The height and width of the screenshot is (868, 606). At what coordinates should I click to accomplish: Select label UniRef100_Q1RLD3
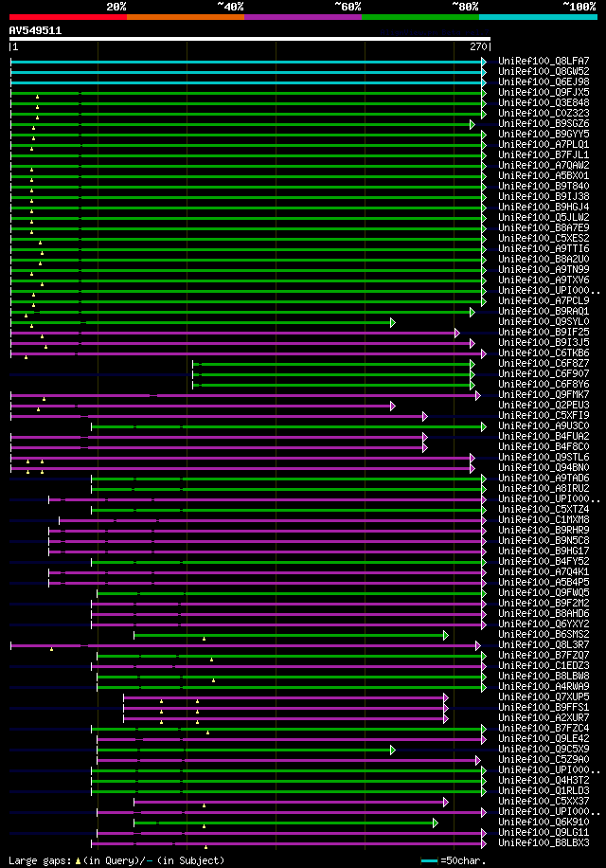[x=544, y=790]
